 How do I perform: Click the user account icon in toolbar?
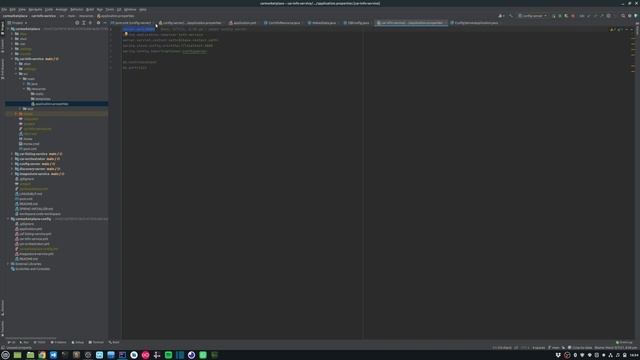click(x=501, y=16)
